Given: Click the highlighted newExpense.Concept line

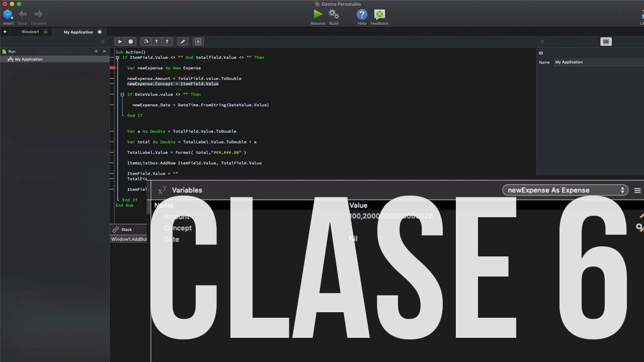Looking at the screenshot, I should [x=173, y=84].
